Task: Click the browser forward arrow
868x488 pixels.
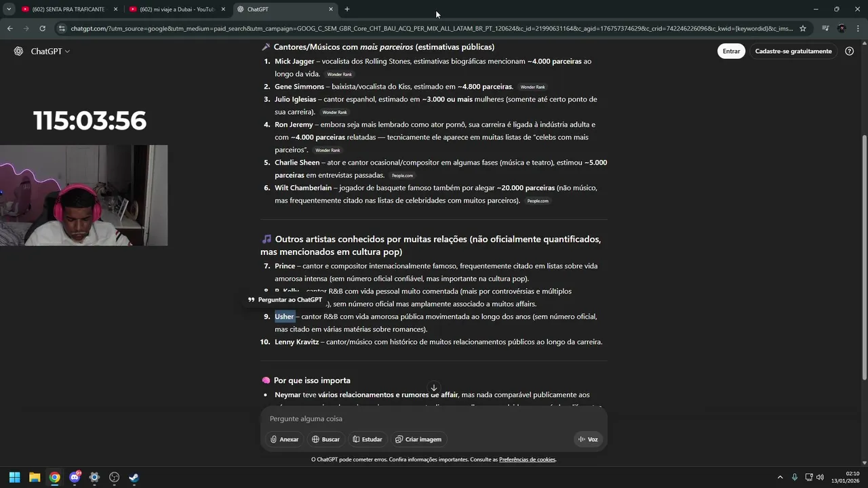Action: [26, 28]
